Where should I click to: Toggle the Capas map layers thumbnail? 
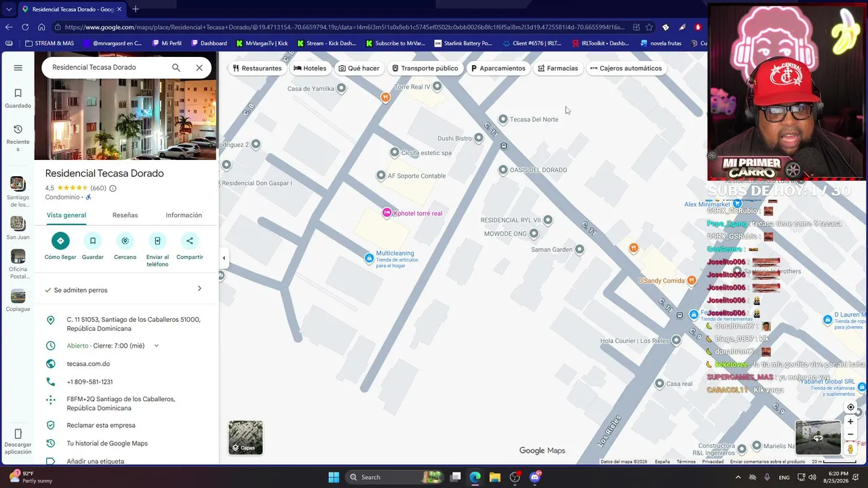coord(245,437)
